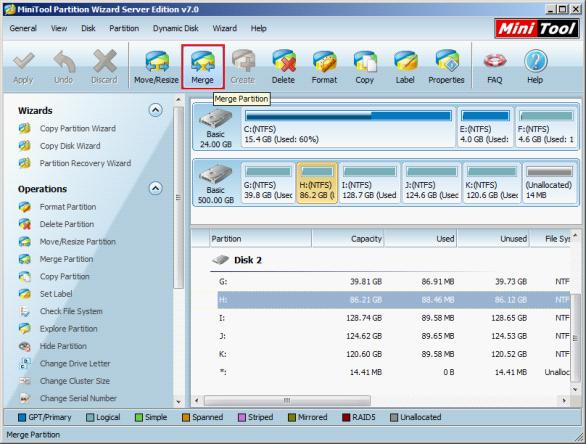Screen dimensions: 586x444
Task: Click the left sidebar scroll down arrow
Action: (179, 402)
